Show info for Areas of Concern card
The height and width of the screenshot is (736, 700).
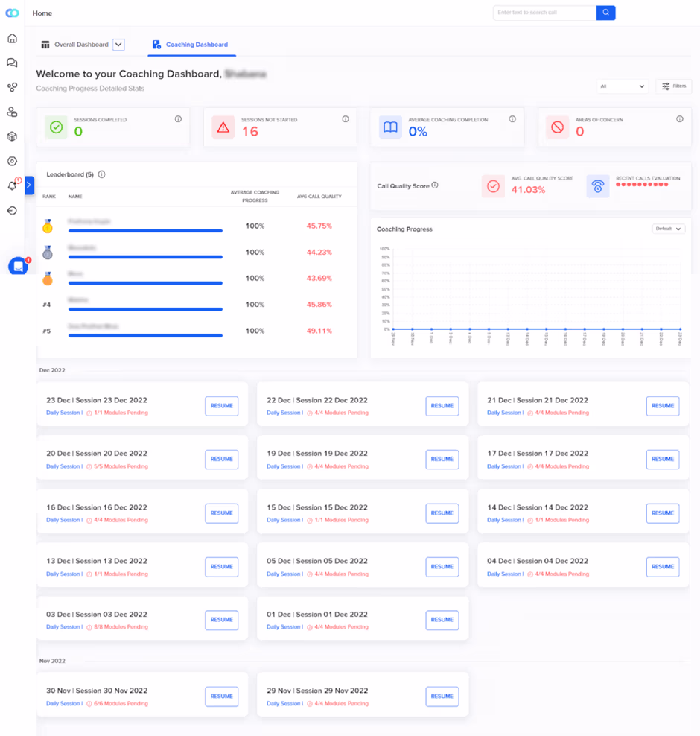pos(680,119)
